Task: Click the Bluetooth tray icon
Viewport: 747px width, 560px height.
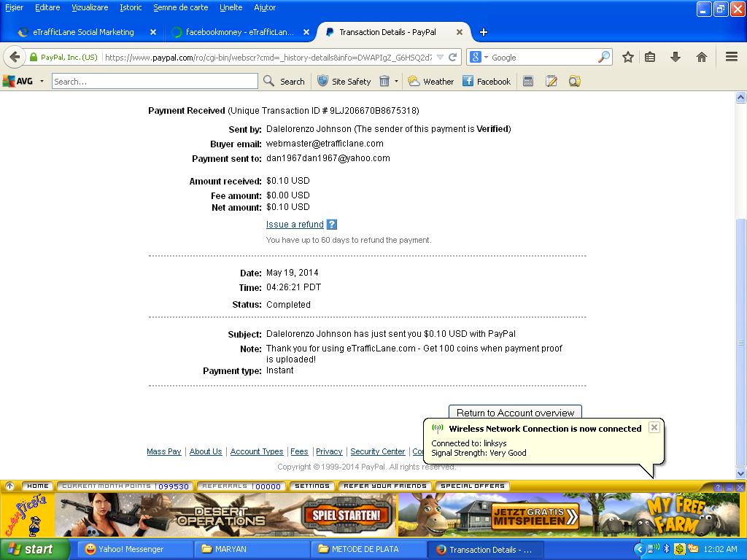Action: (667, 548)
